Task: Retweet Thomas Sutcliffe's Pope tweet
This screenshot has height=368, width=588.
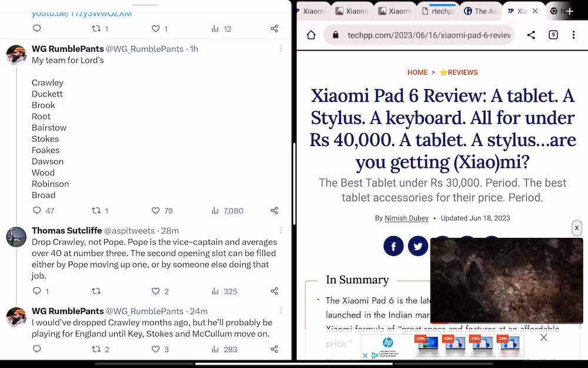Action: click(96, 291)
